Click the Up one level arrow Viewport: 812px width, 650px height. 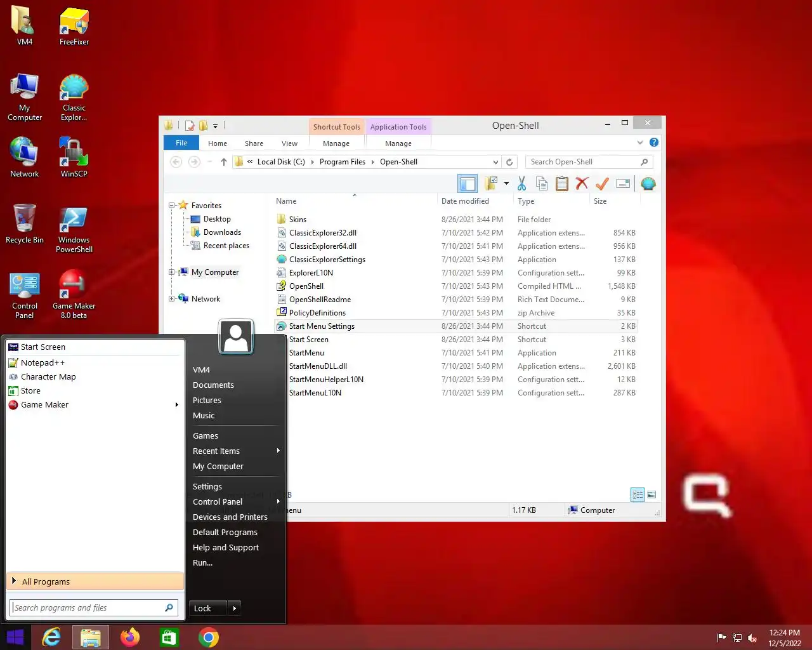224,162
